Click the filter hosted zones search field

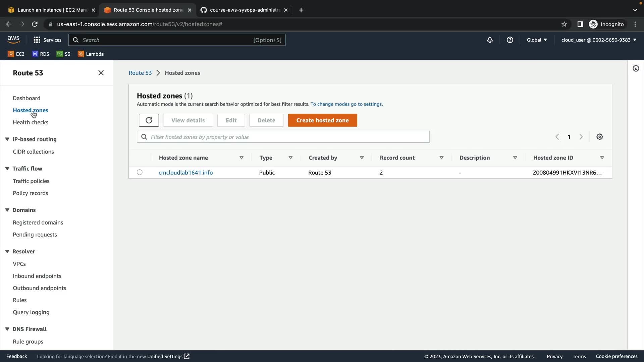283,137
